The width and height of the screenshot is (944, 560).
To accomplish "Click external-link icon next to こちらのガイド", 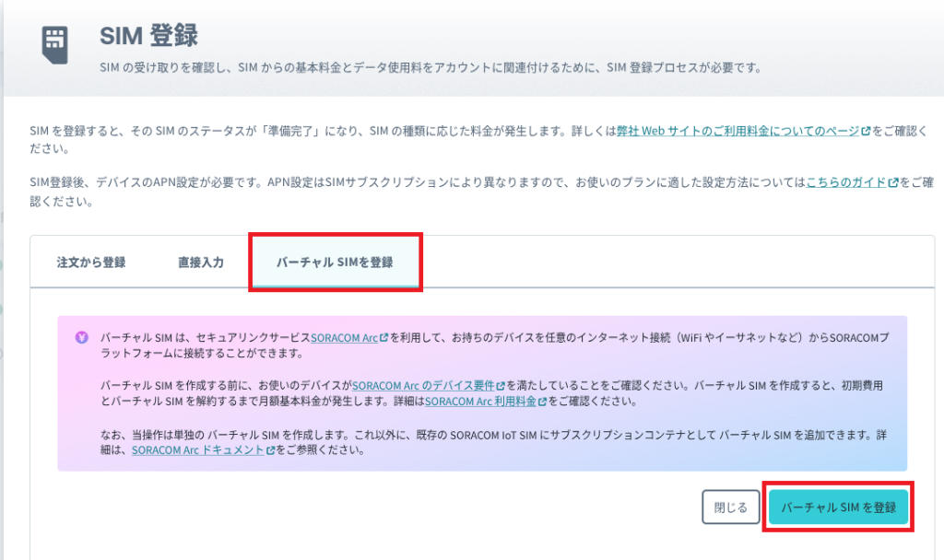I will click(893, 183).
